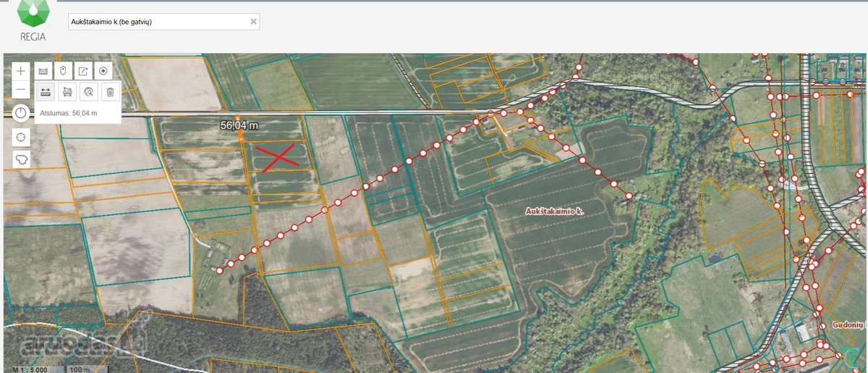Reset map rotation with compass button
The height and width of the screenshot is (373, 868).
click(21, 113)
